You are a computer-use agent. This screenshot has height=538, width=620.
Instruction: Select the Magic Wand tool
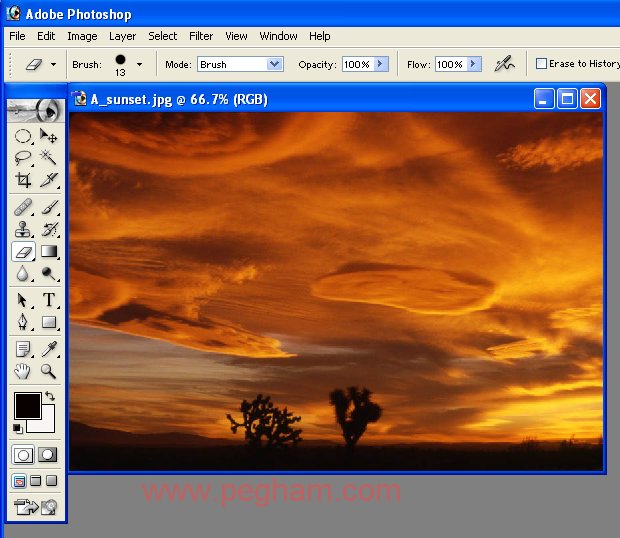[48, 158]
